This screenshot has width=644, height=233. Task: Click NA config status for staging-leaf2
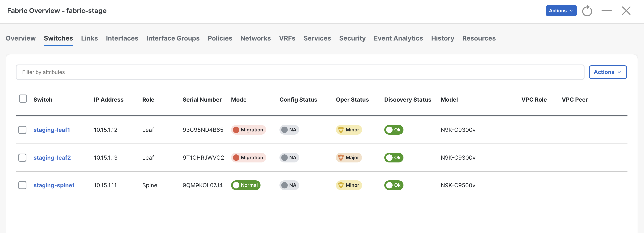pyautogui.click(x=289, y=157)
